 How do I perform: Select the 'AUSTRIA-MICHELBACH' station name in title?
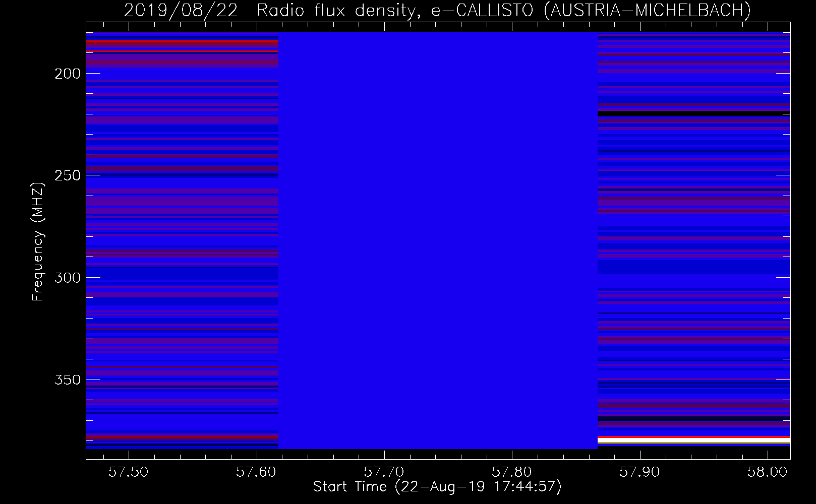(x=647, y=10)
